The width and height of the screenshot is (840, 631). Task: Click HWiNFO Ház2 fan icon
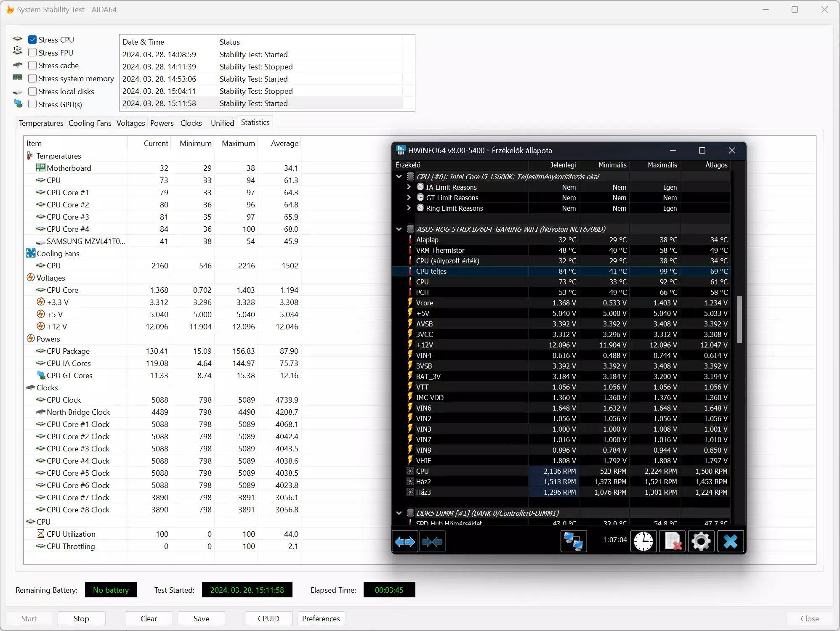tap(410, 482)
